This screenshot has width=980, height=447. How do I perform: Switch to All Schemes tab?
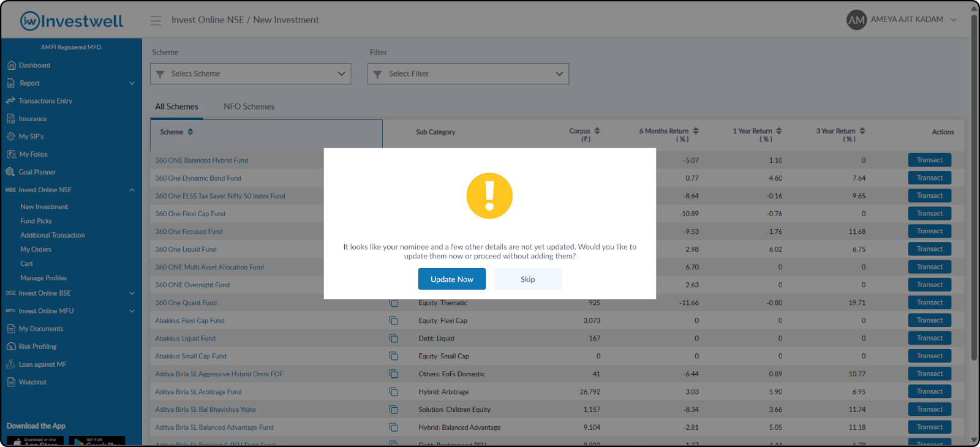(x=176, y=107)
